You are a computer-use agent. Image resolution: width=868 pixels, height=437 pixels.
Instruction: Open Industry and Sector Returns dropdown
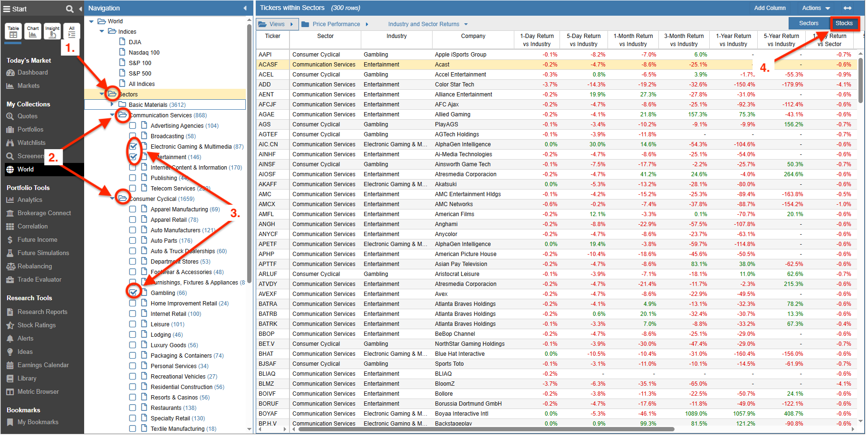click(428, 24)
